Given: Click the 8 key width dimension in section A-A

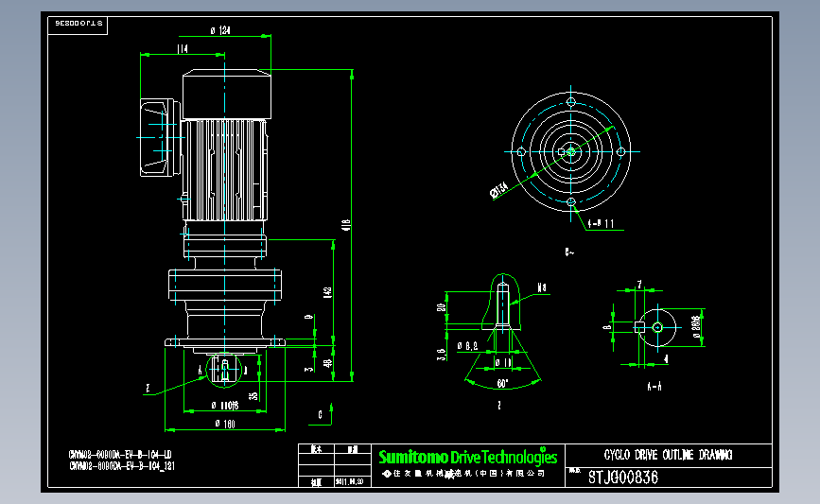Looking at the screenshot, I should coord(607,328).
